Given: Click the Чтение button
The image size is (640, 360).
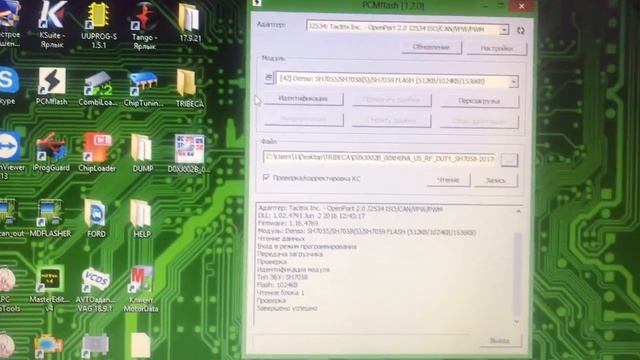Looking at the screenshot, I should pyautogui.click(x=448, y=180).
